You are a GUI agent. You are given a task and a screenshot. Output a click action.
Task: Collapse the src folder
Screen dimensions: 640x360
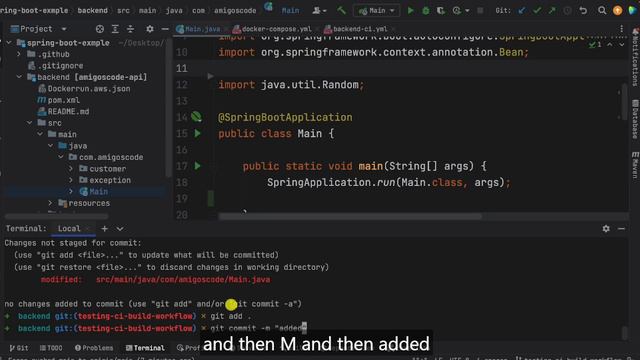pos(29,122)
